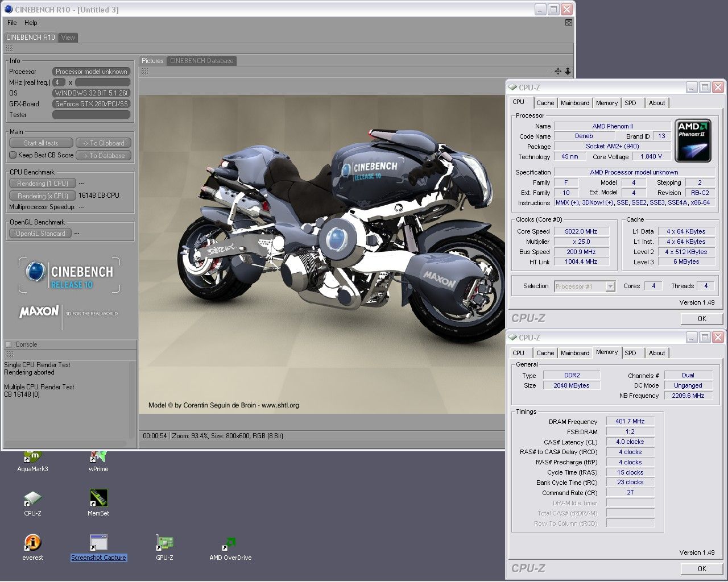Image resolution: width=728 pixels, height=582 pixels.
Task: Open SPD tab in lower CPU-Z
Action: point(630,353)
